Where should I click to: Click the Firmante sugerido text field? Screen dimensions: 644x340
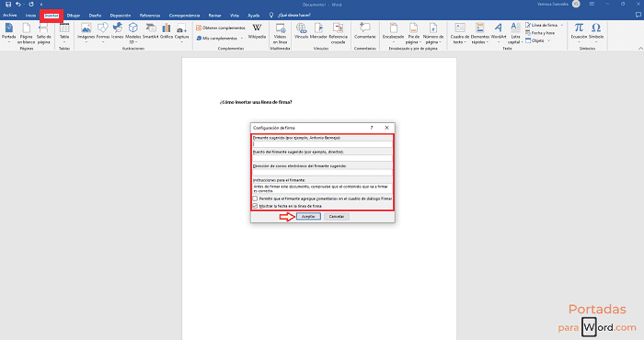[323, 144]
